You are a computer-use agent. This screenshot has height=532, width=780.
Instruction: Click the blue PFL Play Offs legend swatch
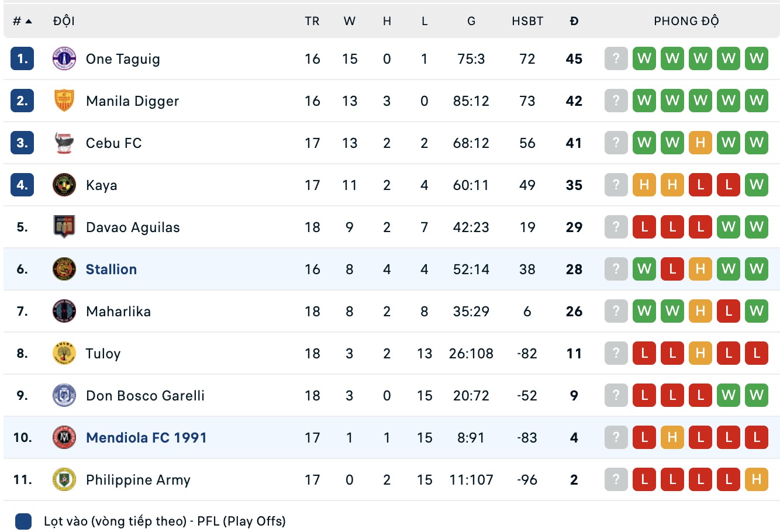(23, 521)
